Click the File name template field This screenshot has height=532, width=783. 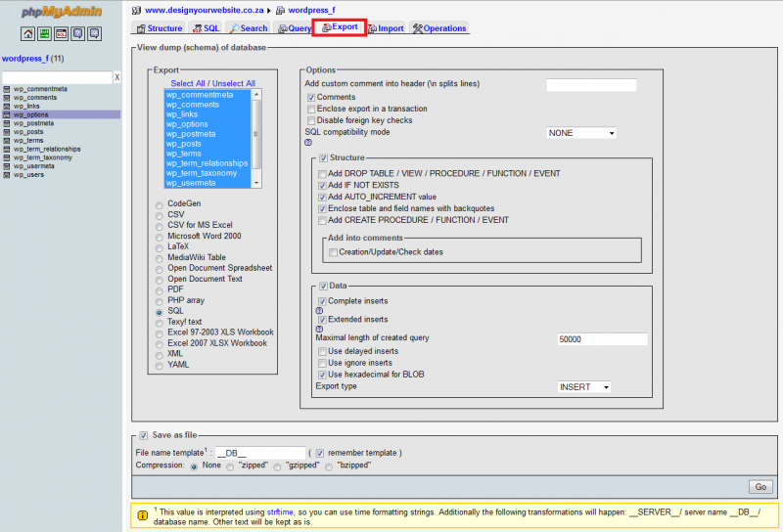pos(260,453)
